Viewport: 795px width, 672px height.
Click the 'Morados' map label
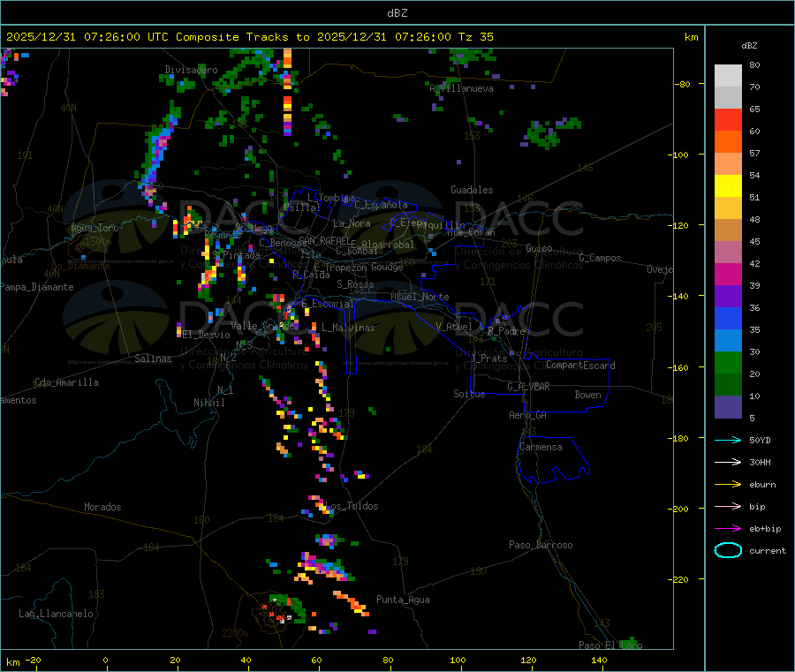103,507
